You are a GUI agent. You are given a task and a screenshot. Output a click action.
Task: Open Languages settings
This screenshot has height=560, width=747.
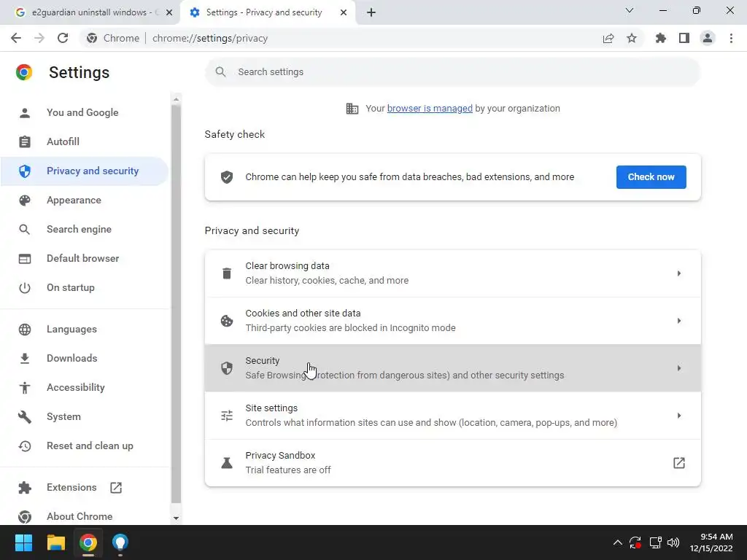coord(84,330)
